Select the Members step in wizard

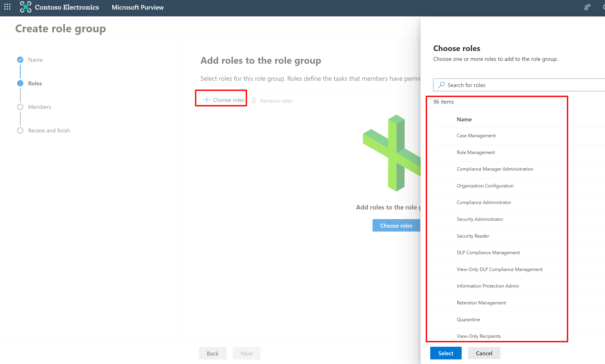pyautogui.click(x=39, y=107)
